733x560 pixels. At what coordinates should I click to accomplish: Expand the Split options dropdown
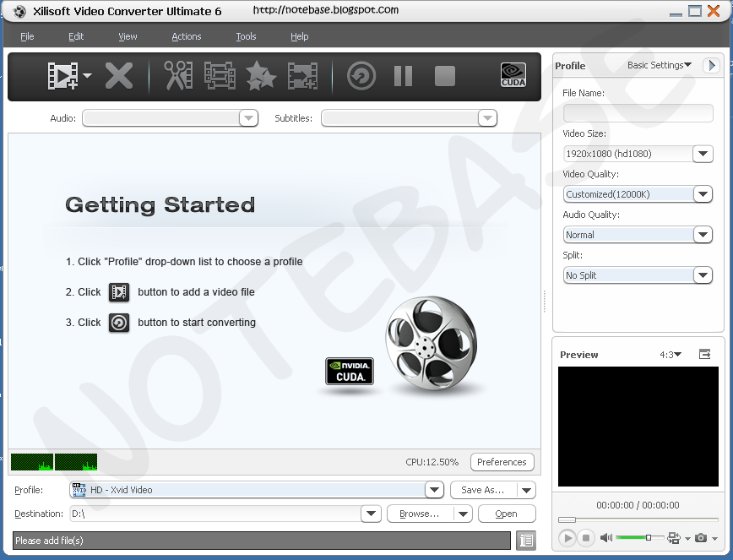pyautogui.click(x=703, y=275)
